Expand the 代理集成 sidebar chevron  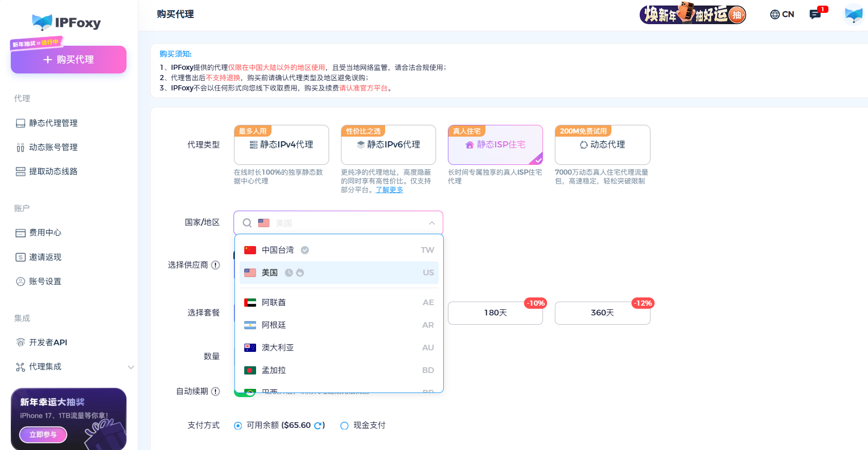(x=131, y=367)
